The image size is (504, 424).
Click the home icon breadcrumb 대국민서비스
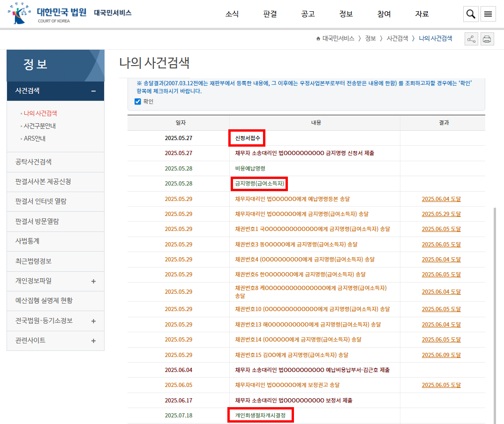click(x=335, y=38)
